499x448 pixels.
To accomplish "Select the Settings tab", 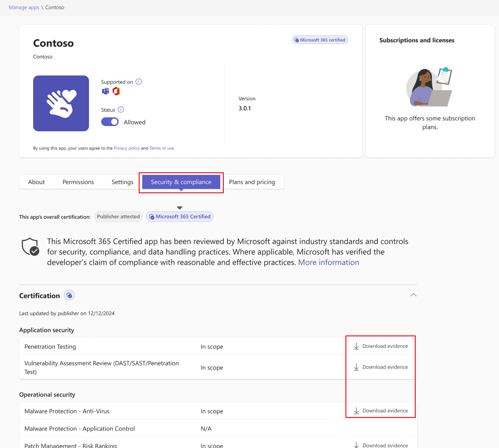I will tap(123, 182).
